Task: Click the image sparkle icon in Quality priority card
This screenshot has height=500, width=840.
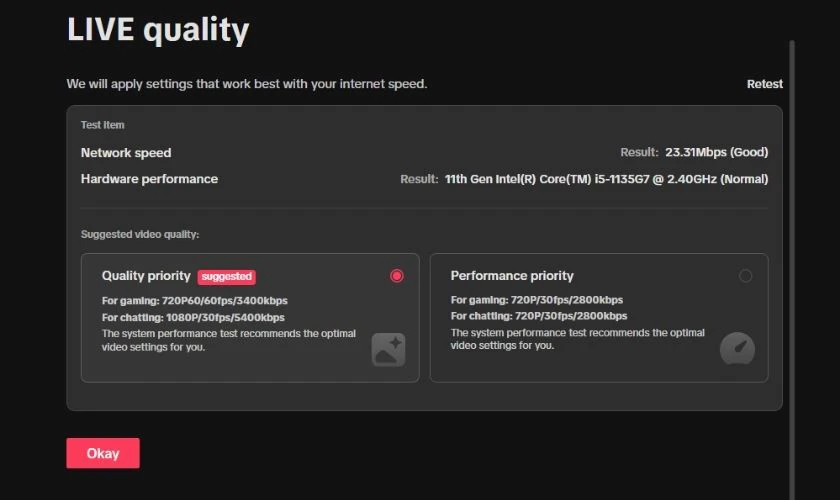Action: point(388,349)
